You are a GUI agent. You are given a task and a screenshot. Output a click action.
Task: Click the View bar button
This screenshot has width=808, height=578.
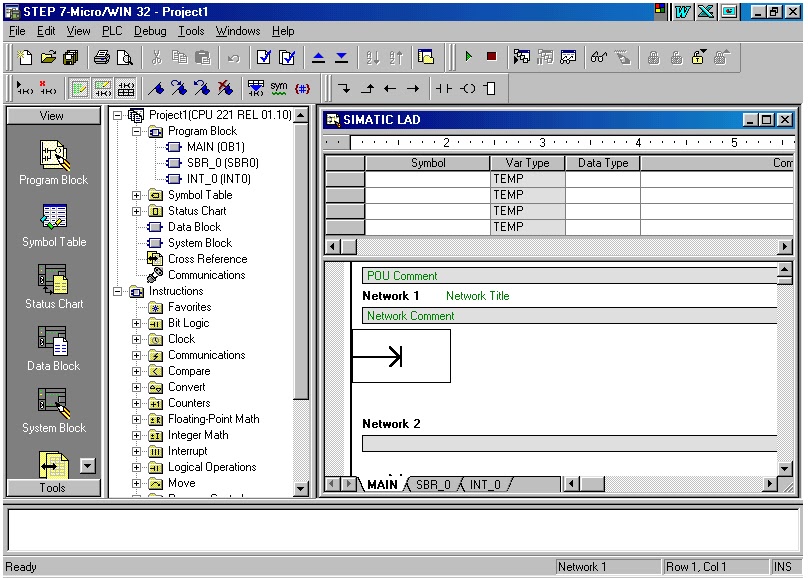tap(53, 116)
